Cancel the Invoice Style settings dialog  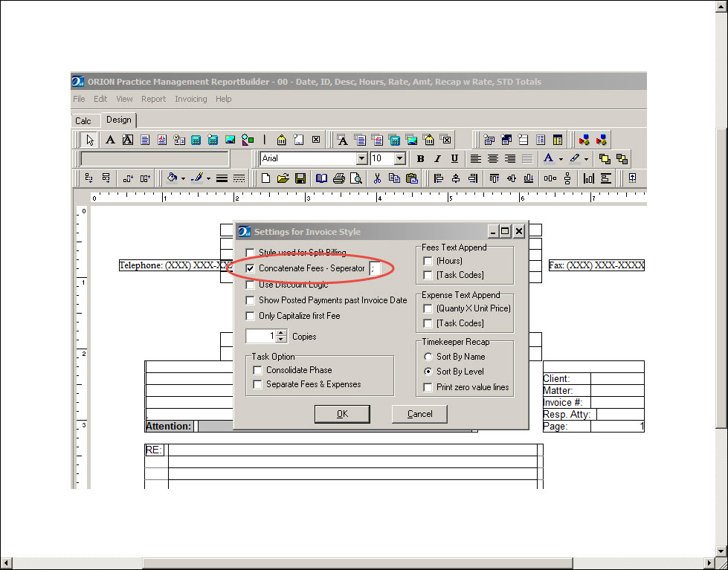click(x=419, y=414)
